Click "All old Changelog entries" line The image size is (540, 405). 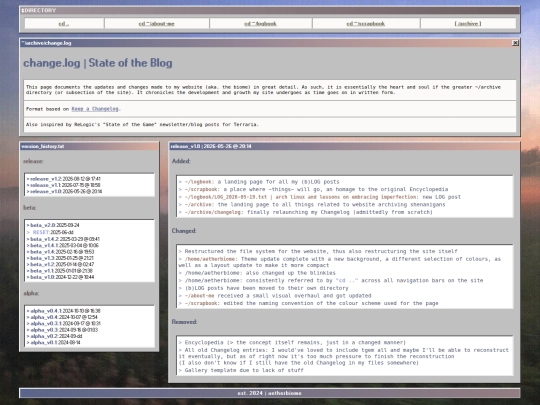(x=343, y=356)
